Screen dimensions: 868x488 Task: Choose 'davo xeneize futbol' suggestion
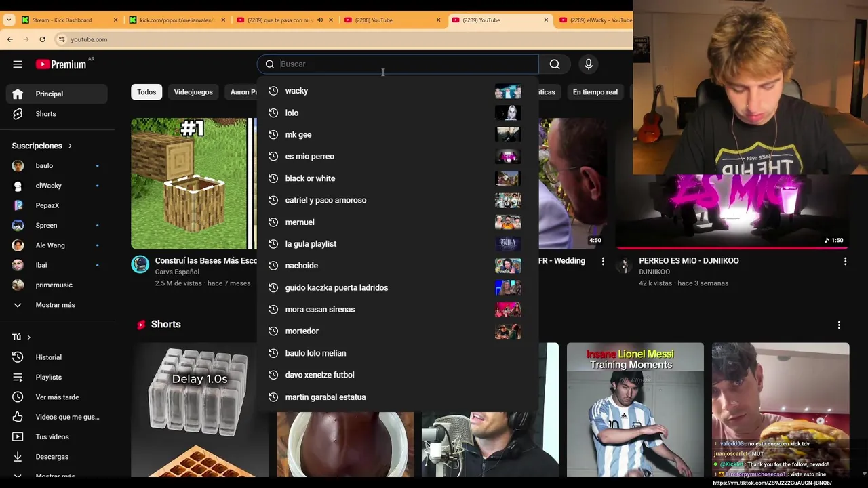click(x=397, y=375)
